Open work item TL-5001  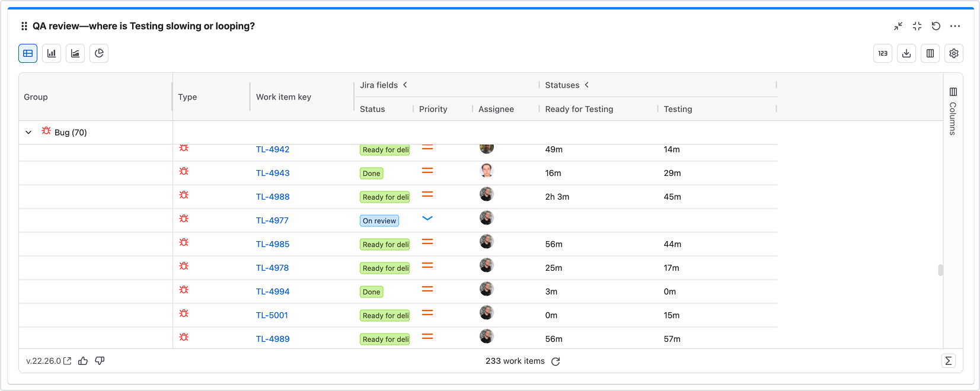click(x=272, y=315)
